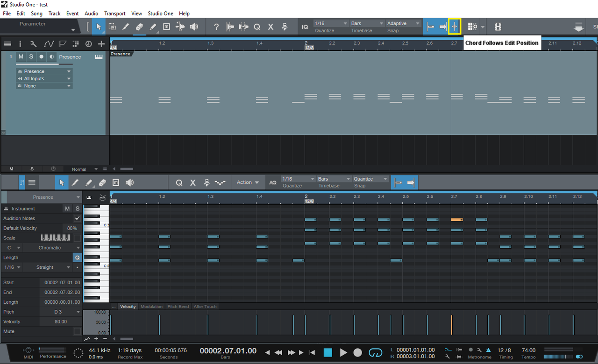Toggle the Chord Follows Edit Position button
598x364 pixels.
pyautogui.click(x=455, y=27)
